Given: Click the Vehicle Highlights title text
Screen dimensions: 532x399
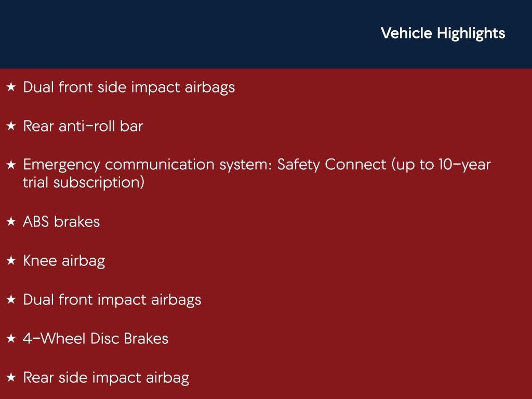Looking at the screenshot, I should pyautogui.click(x=443, y=33).
